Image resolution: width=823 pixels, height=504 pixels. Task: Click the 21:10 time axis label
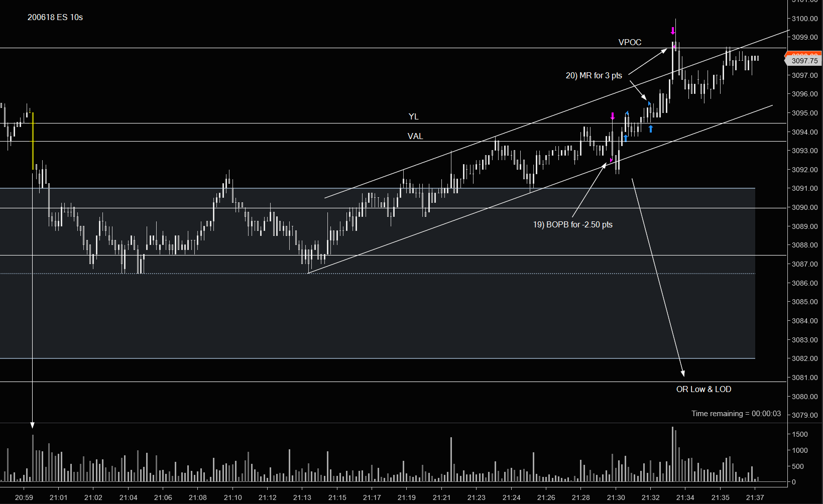(x=232, y=497)
